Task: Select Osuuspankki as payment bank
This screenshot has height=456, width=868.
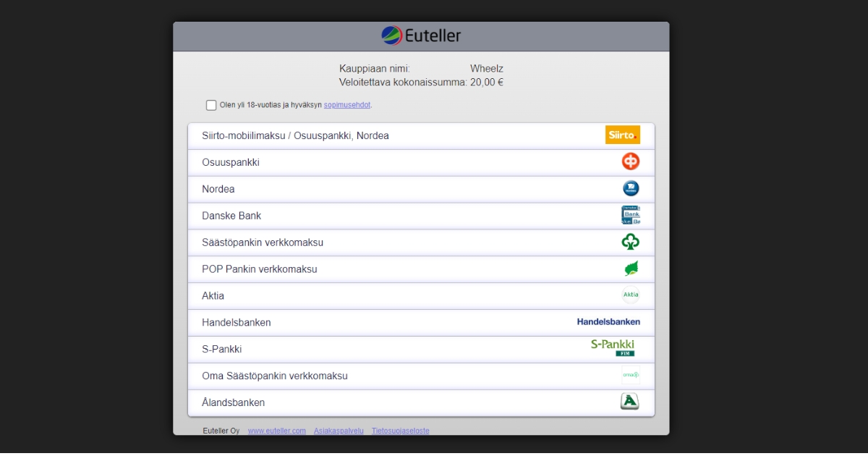Action: pos(421,163)
